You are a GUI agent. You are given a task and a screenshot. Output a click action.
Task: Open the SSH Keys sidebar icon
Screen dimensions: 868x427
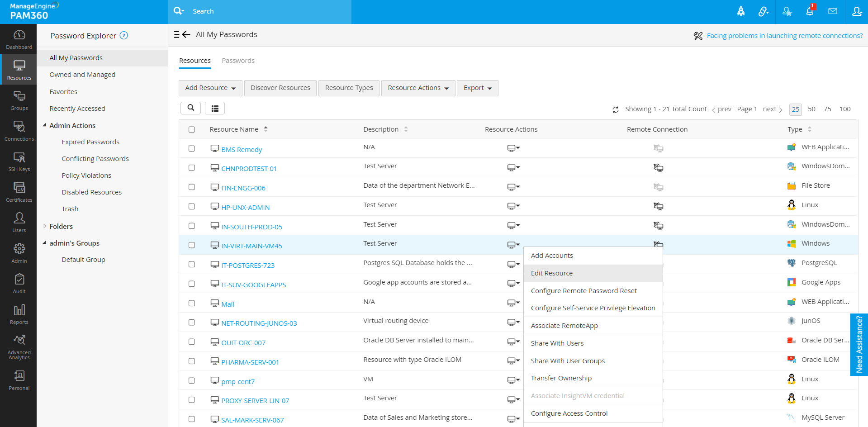(x=19, y=161)
